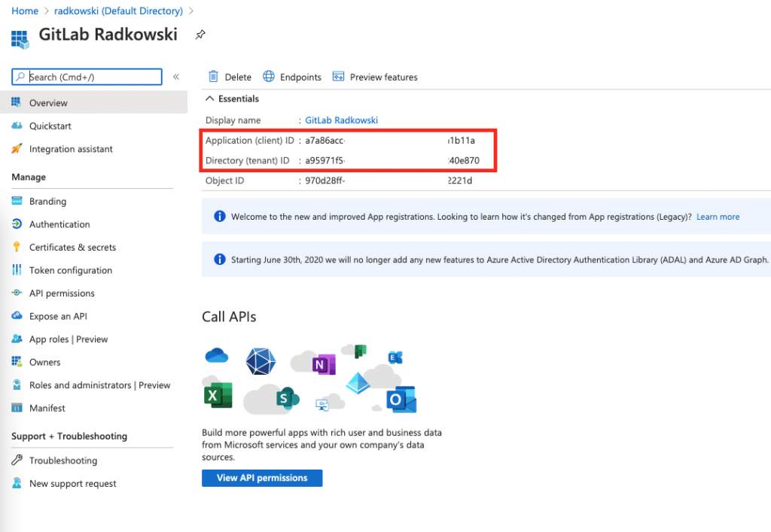The height and width of the screenshot is (532, 771).
Task: Open Preview features from the toolbar
Action: pos(375,77)
